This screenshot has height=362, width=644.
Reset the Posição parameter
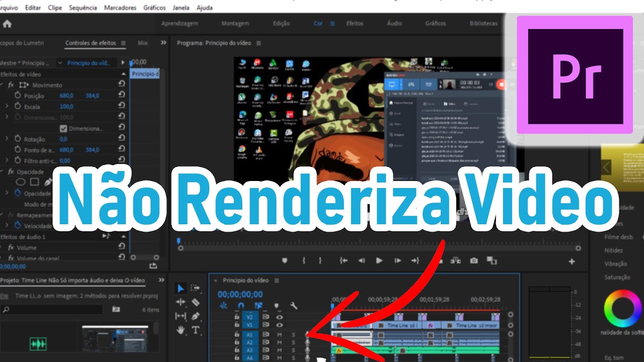122,95
